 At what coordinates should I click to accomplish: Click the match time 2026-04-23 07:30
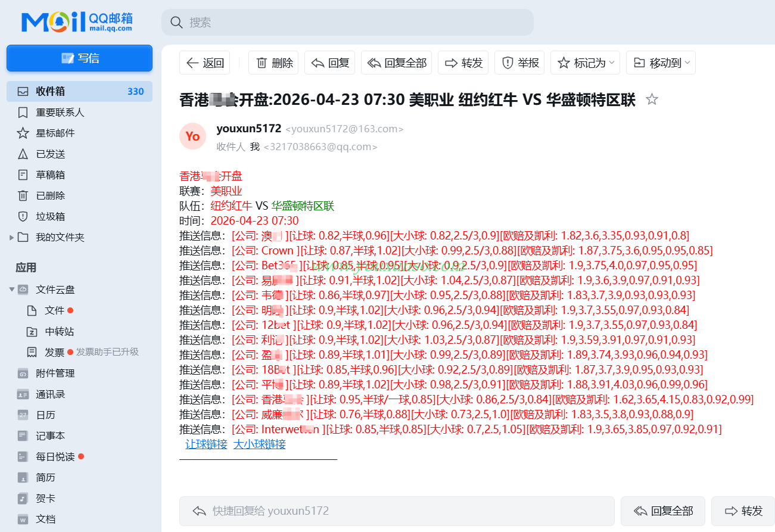[x=255, y=220]
